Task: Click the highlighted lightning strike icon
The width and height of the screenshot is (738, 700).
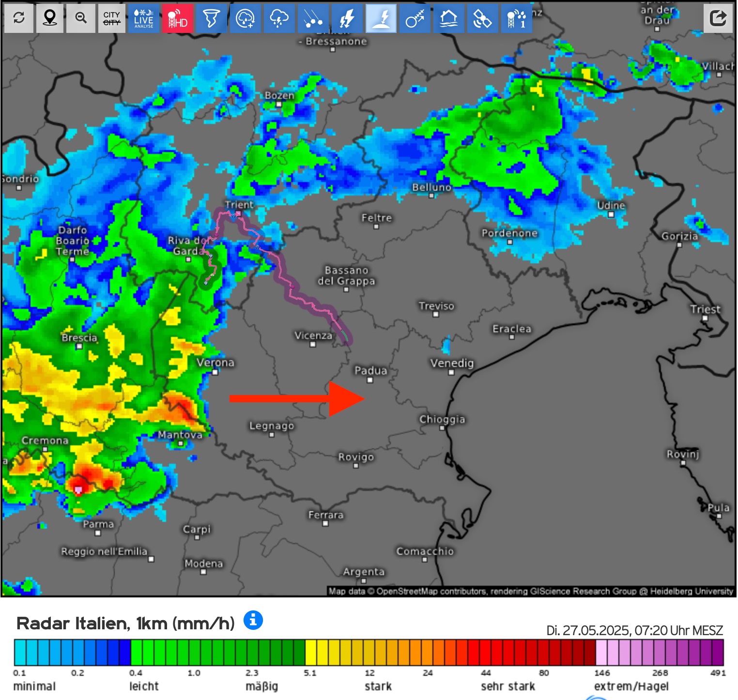Action: point(381,18)
